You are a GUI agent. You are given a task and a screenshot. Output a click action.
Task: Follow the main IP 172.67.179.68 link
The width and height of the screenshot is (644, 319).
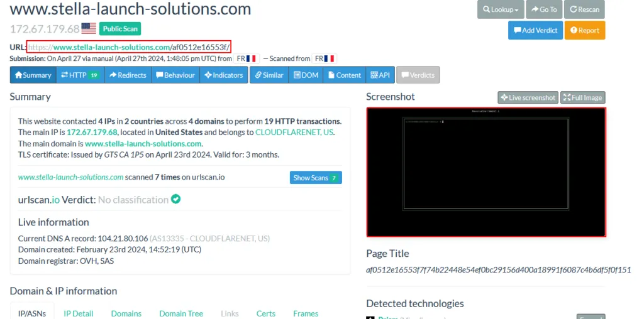point(92,132)
